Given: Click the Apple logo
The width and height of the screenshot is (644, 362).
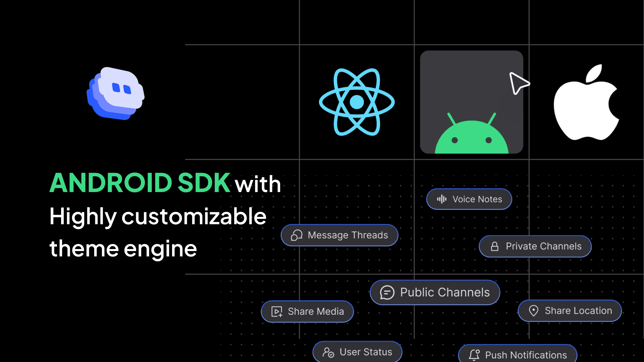Looking at the screenshot, I should tap(586, 102).
